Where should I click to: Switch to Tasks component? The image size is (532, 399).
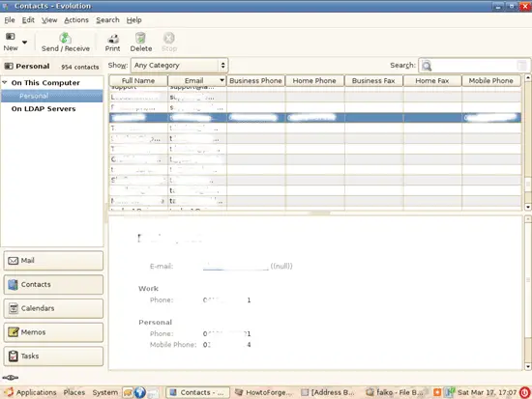tap(53, 356)
